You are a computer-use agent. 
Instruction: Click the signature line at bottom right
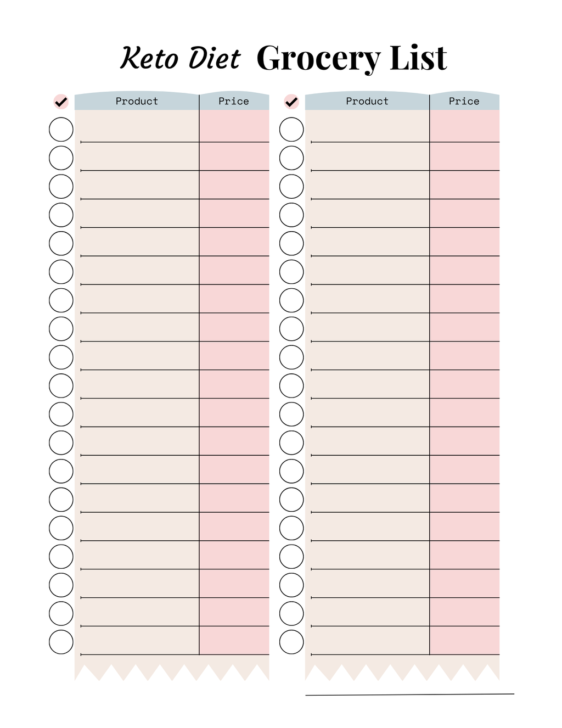[409, 695]
